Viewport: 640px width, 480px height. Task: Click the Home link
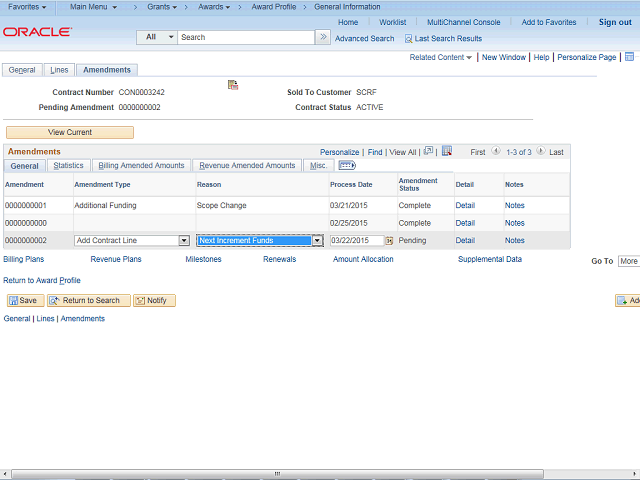[348, 22]
